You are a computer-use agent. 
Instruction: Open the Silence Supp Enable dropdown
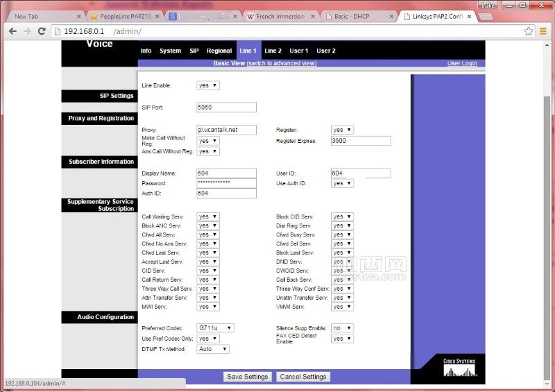[342, 328]
